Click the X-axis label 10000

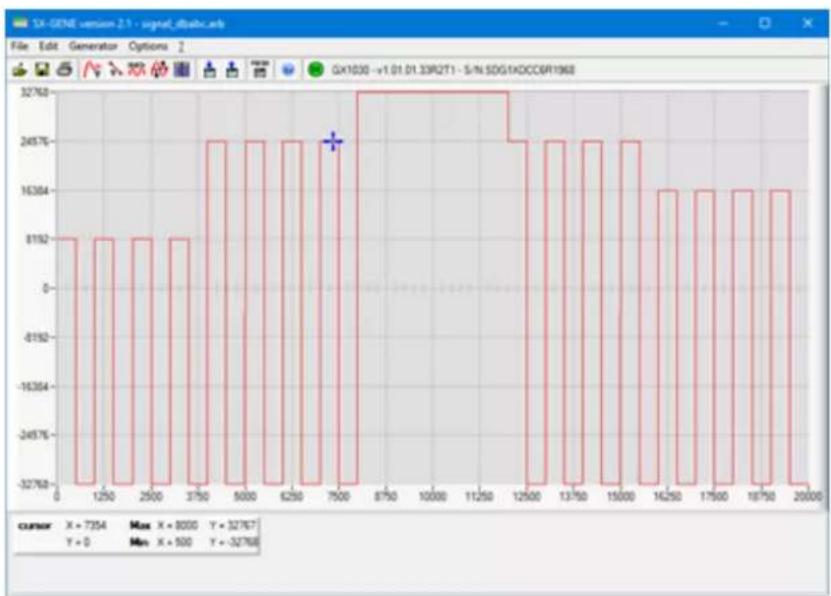click(432, 496)
